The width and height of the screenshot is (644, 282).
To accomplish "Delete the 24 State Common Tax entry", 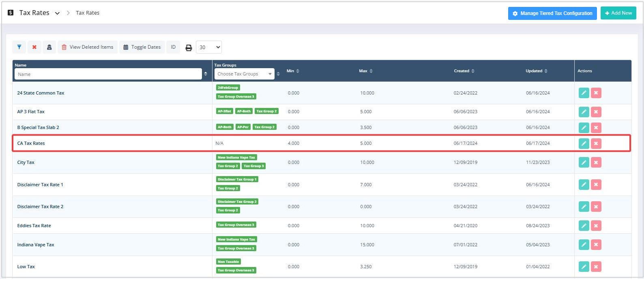I will [x=596, y=93].
